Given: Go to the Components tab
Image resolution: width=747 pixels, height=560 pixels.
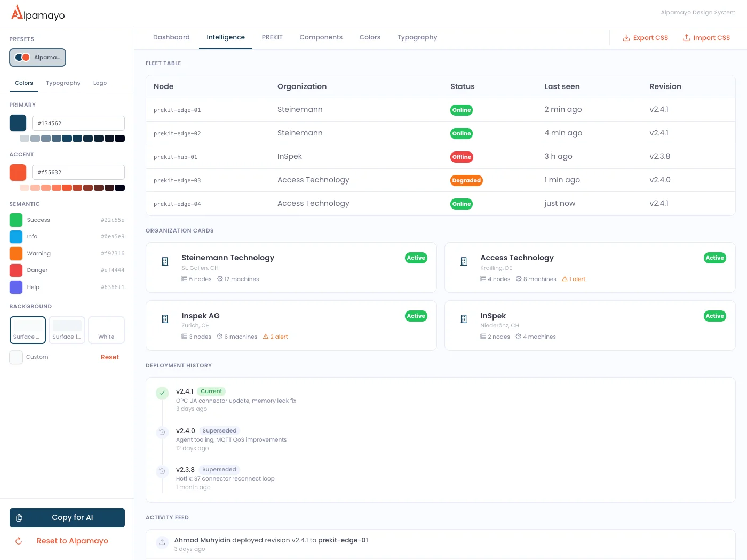Looking at the screenshot, I should point(321,37).
